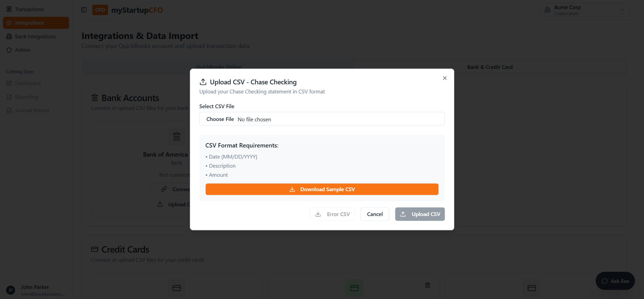Screen dimensions: 644x299
Task: Click the CFO logo badge
Action: (x=100, y=10)
